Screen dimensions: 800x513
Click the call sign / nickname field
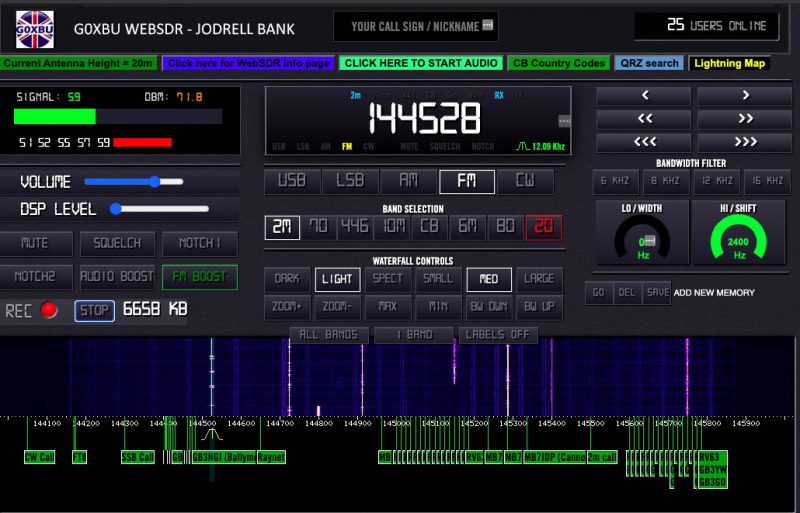click(x=416, y=26)
